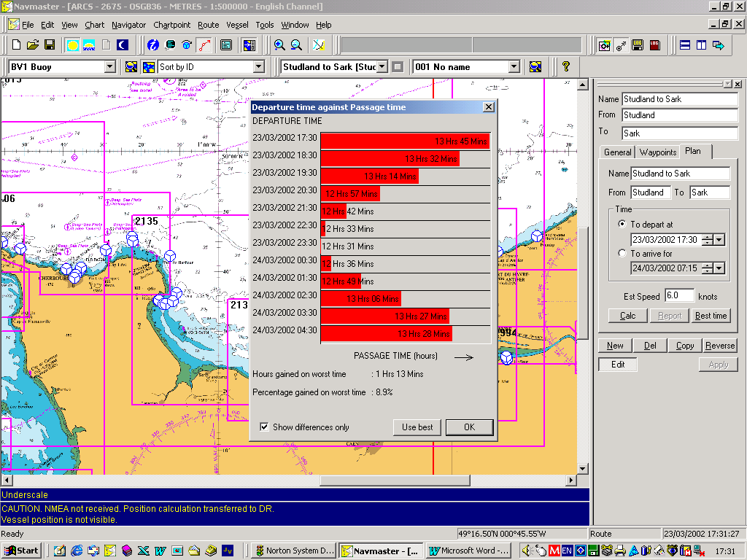The width and height of the screenshot is (747, 560).
Task: Open the 'Sort by ID' dropdown
Action: [x=258, y=67]
